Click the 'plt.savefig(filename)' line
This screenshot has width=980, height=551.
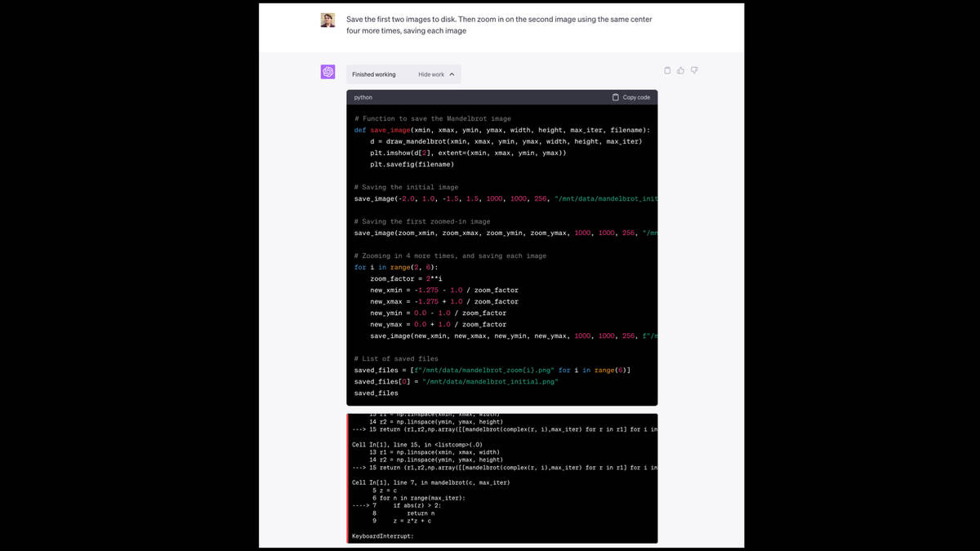[412, 164]
